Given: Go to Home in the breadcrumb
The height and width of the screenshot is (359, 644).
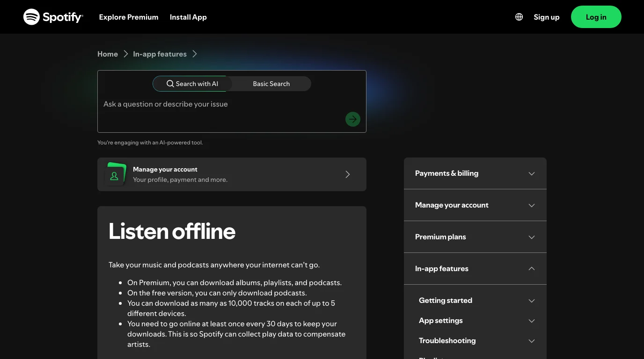Looking at the screenshot, I should 108,54.
